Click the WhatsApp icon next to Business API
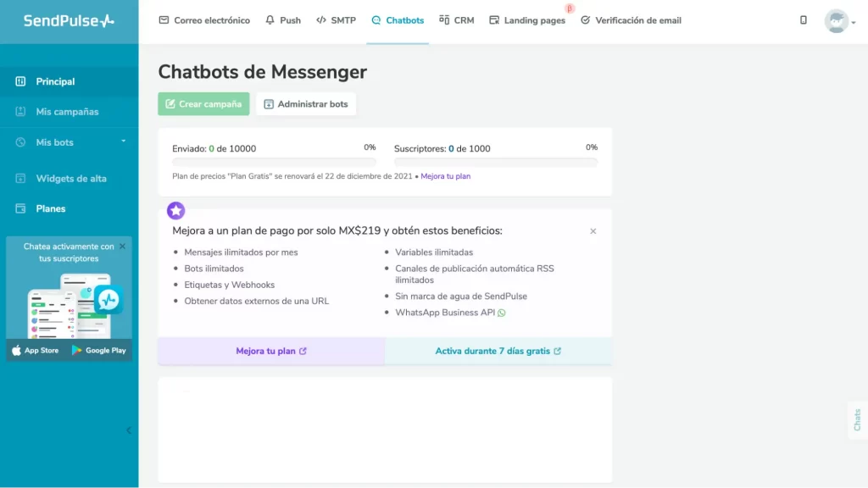The height and width of the screenshot is (488, 868). coord(502,313)
